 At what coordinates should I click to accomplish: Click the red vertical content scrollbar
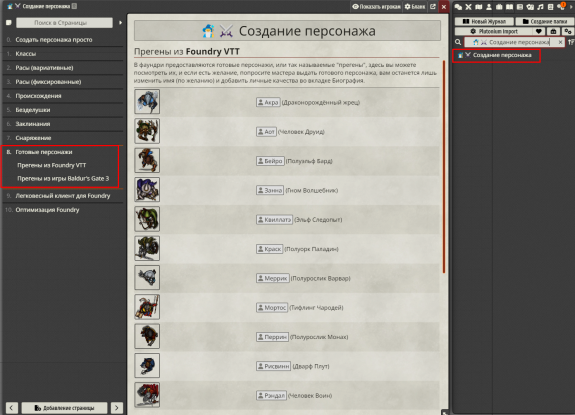tap(444, 167)
